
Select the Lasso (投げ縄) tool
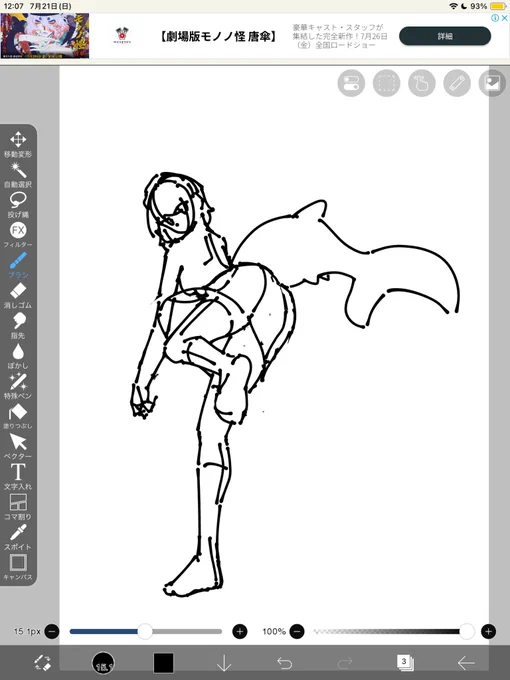point(18,205)
